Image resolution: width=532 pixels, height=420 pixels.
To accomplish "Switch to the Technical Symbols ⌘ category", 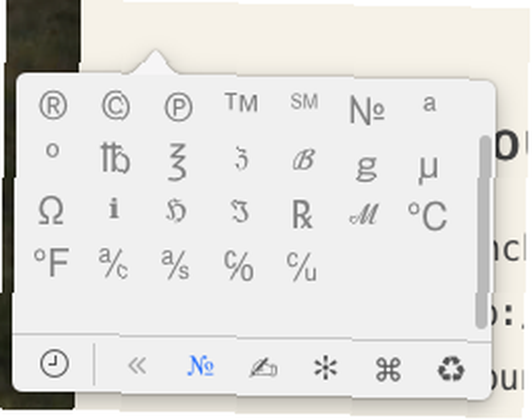I will (388, 369).
